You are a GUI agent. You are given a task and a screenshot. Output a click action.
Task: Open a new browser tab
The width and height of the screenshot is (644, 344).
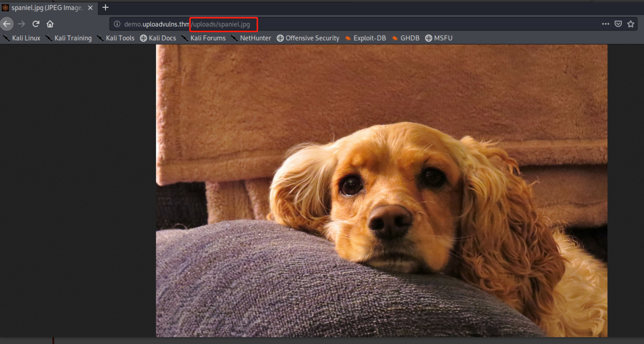pos(105,7)
